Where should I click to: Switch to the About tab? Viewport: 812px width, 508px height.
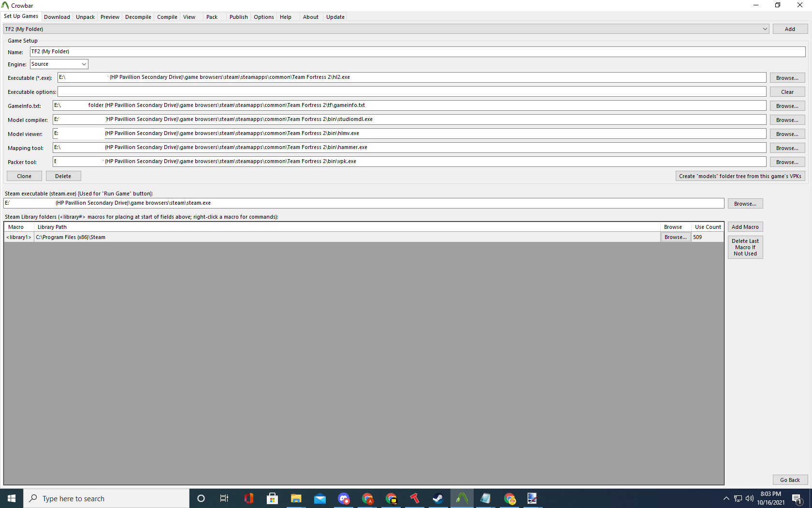311,17
